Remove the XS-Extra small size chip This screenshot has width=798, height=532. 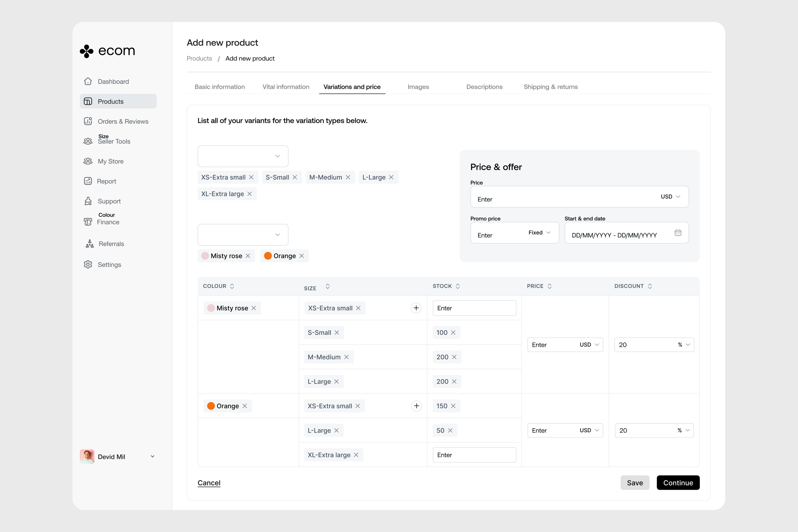[x=251, y=177]
